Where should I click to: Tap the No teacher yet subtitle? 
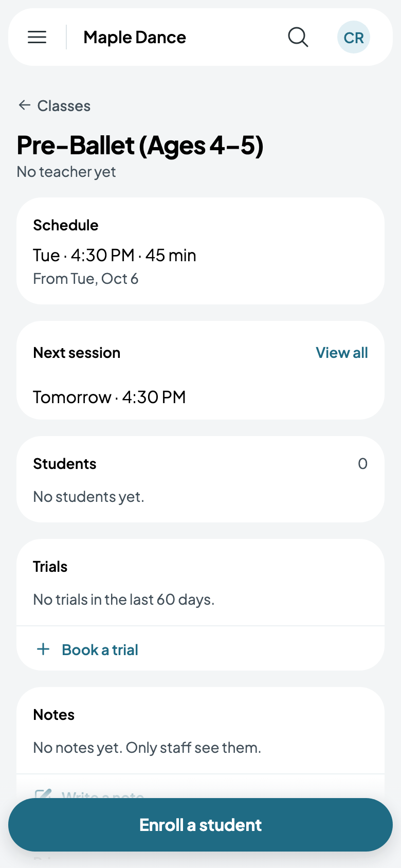(66, 172)
